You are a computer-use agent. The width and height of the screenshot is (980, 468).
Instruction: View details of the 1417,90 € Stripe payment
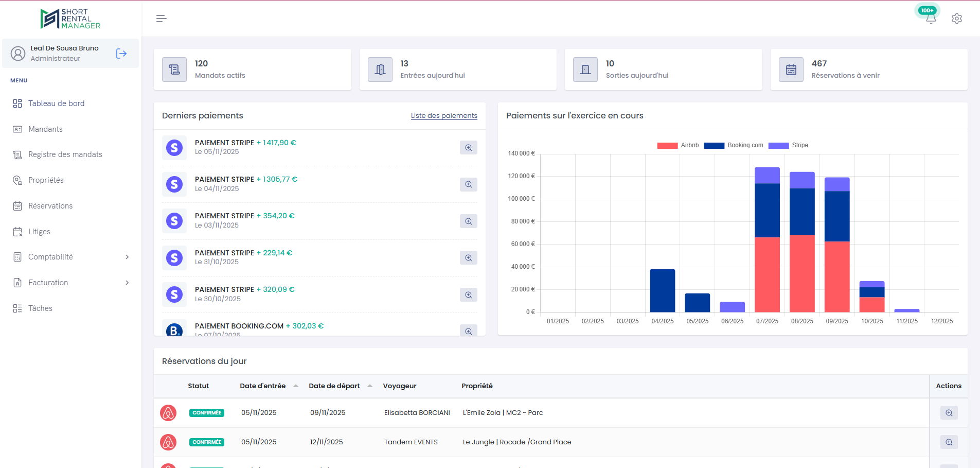coord(468,148)
